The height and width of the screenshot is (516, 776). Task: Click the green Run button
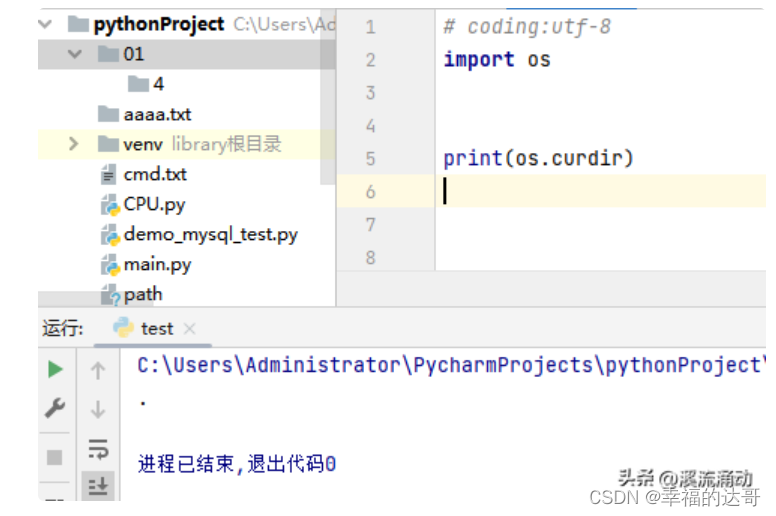pos(55,369)
